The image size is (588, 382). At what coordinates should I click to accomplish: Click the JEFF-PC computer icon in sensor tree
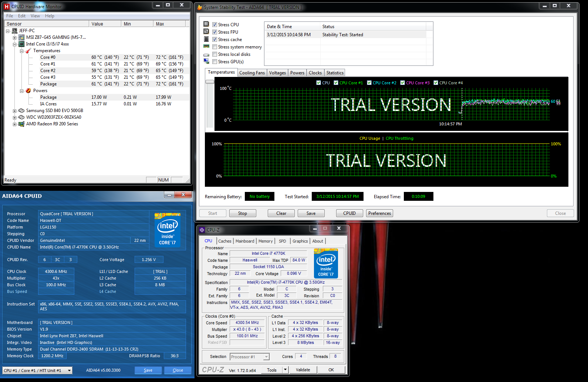[15, 31]
